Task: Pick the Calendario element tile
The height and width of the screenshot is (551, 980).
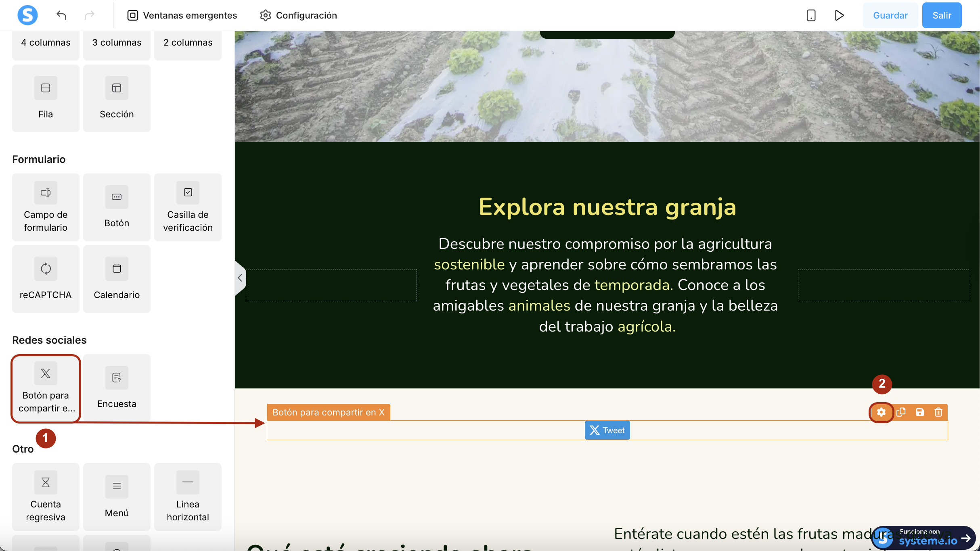Action: tap(117, 279)
